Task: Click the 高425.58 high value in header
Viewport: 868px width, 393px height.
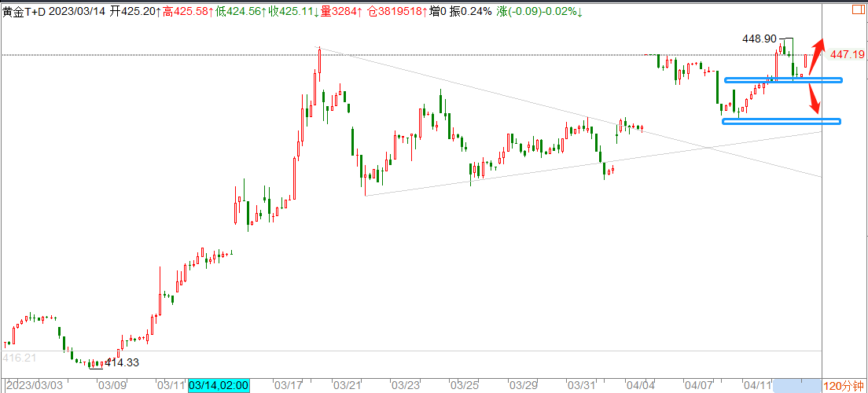Action: point(186,12)
